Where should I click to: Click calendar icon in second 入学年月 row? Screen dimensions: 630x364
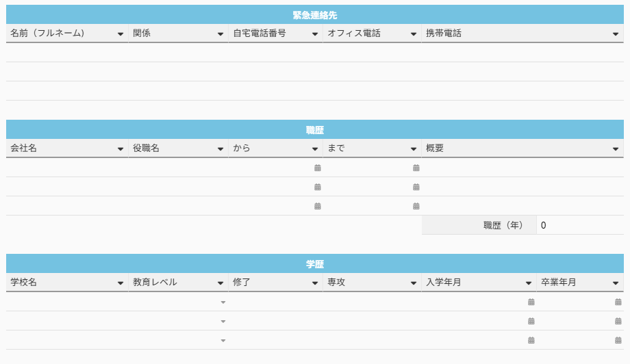(531, 321)
